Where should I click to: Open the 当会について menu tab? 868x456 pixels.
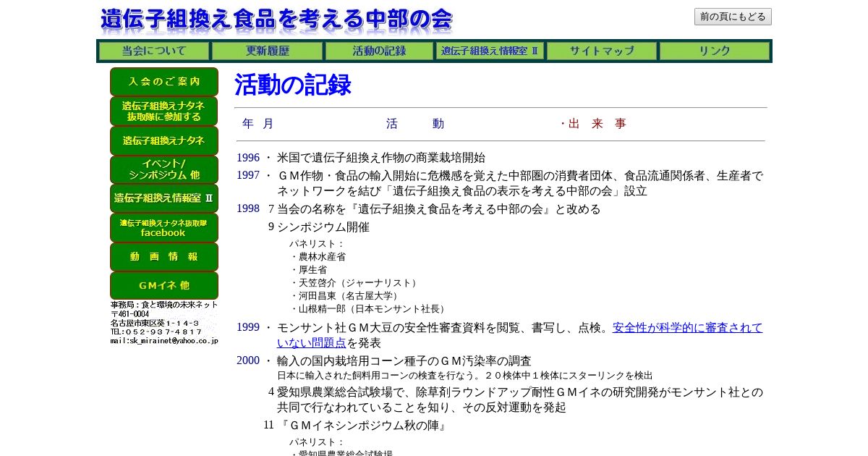pyautogui.click(x=154, y=51)
